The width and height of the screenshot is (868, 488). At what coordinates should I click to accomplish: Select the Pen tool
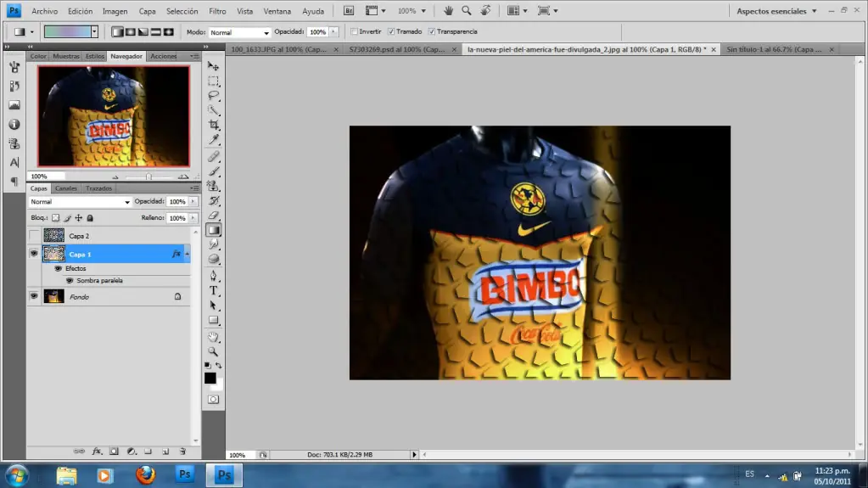point(213,275)
